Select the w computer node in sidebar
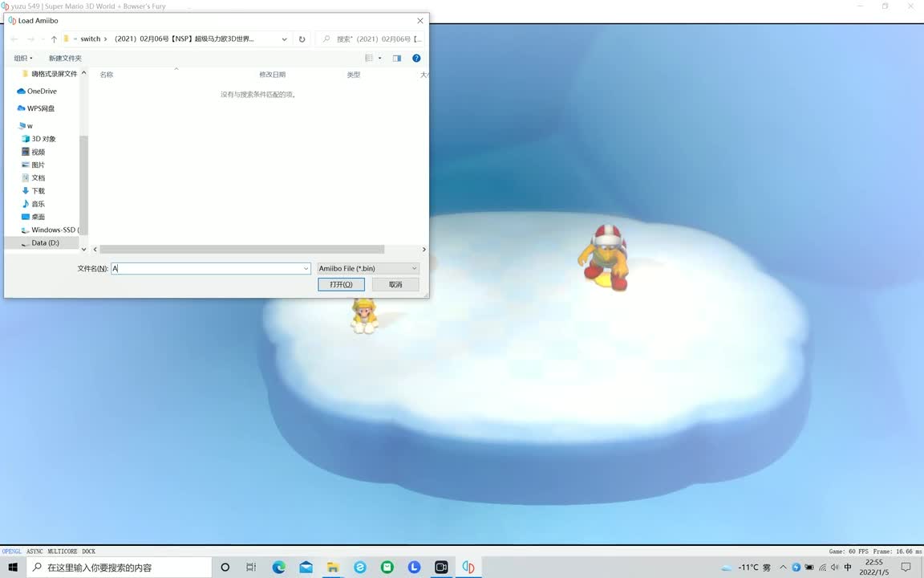This screenshot has height=578, width=924. point(26,125)
